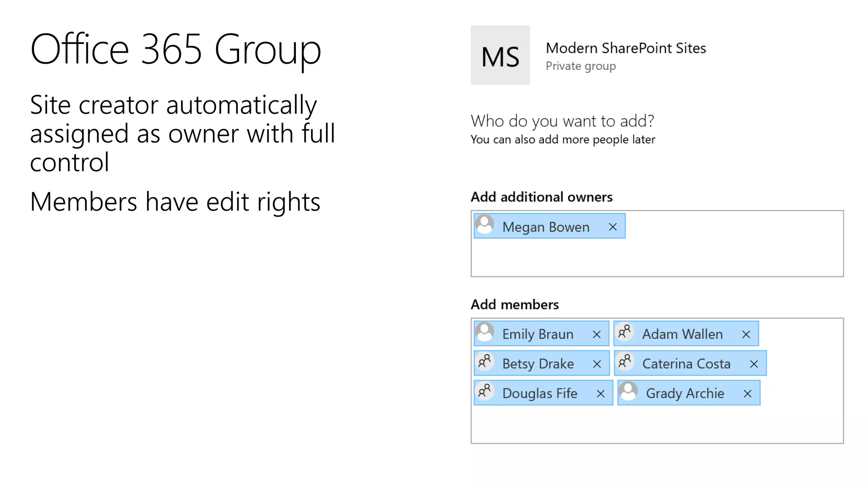Screen dimensions: 868x488
Task: Remove Grady Archie from members
Action: [748, 394]
